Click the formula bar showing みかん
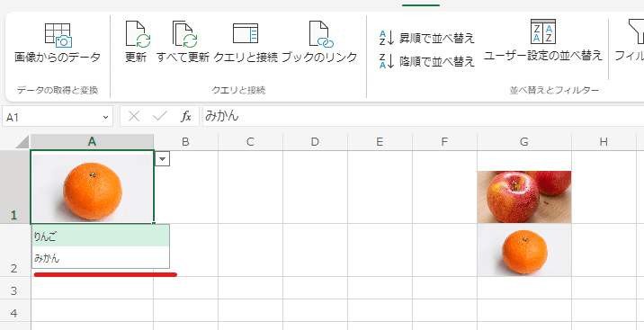Screen dimensions: 644x330 (x=423, y=117)
